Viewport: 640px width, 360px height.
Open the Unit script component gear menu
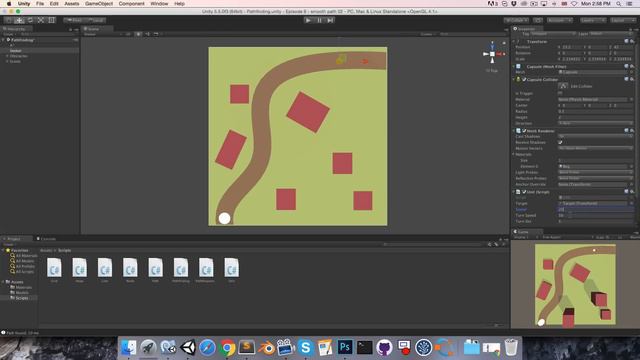coord(632,192)
